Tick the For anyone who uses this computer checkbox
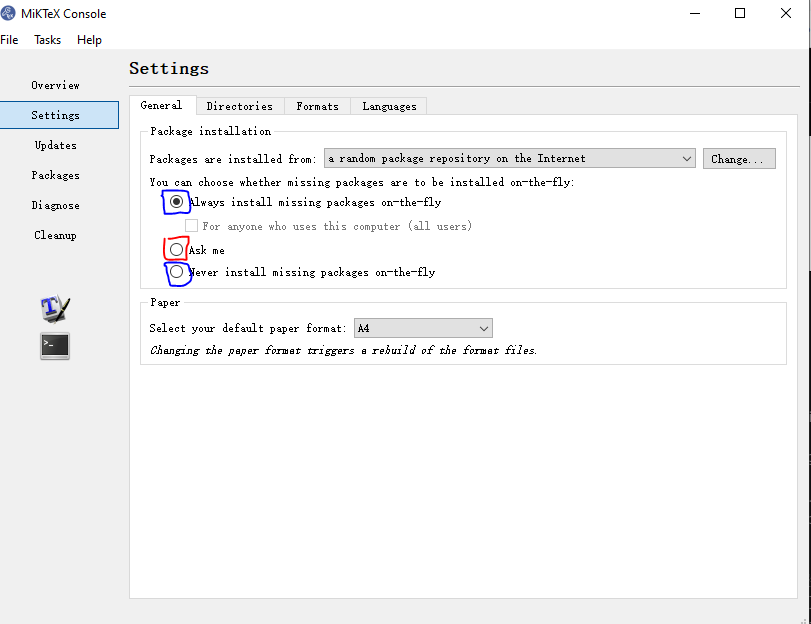Screen dimensions: 811x624 pos(191,226)
